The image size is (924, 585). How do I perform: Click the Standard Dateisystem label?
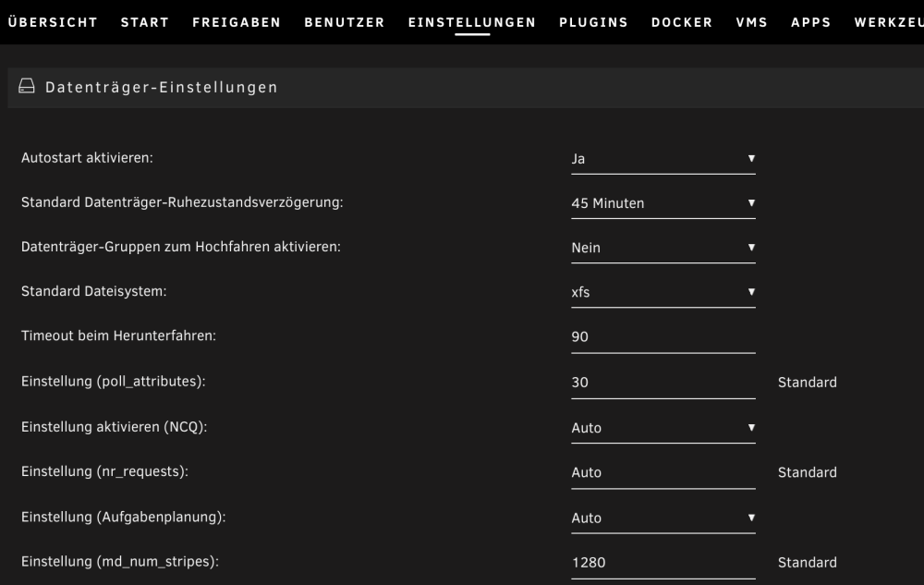click(x=93, y=292)
